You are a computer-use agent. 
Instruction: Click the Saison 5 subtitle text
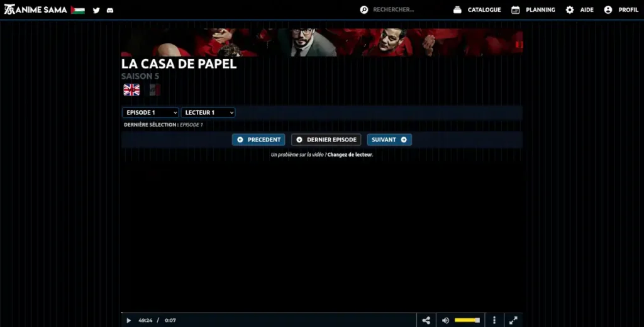point(140,77)
